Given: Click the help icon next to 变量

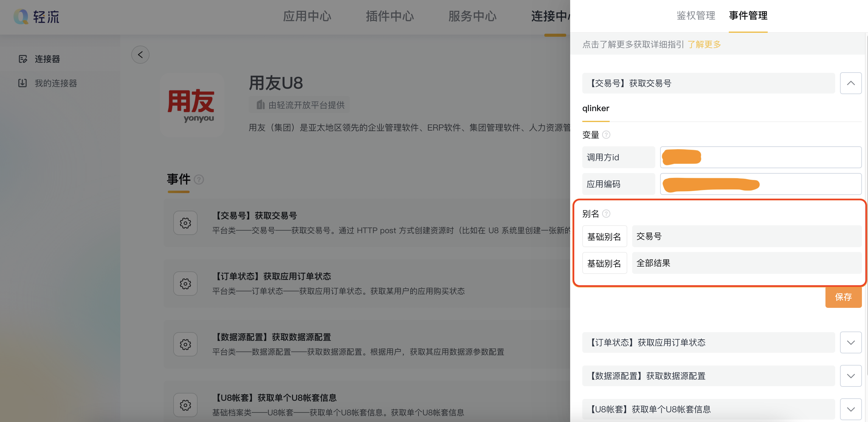Looking at the screenshot, I should [606, 134].
